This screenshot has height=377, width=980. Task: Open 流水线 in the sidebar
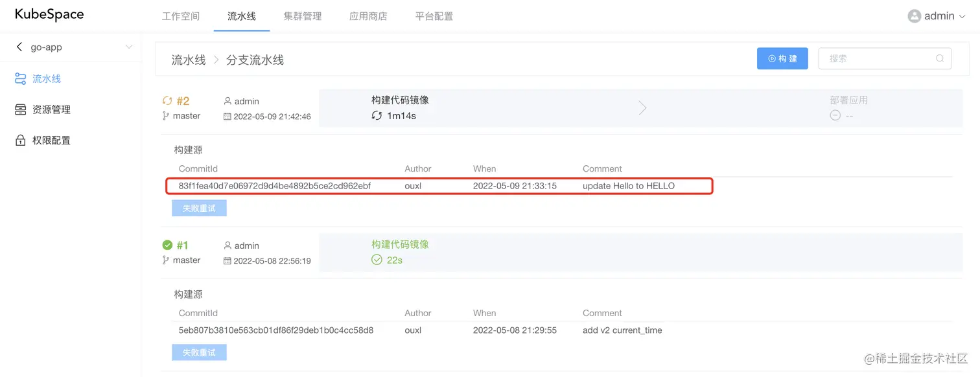(47, 78)
